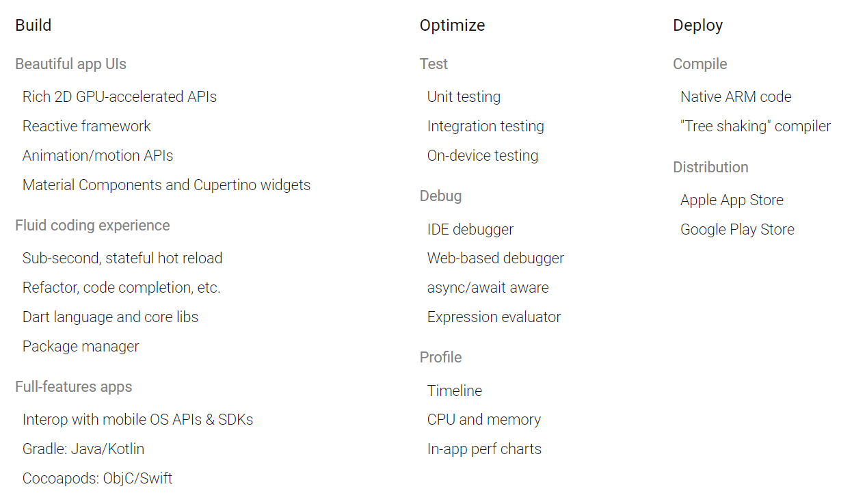This screenshot has height=504, width=852.
Task: Open the Package manager item
Action: [x=81, y=347]
